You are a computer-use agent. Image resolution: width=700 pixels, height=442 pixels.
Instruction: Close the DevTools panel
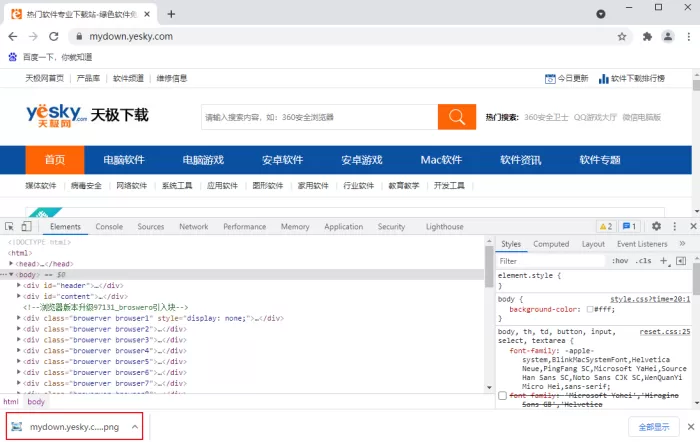click(693, 226)
